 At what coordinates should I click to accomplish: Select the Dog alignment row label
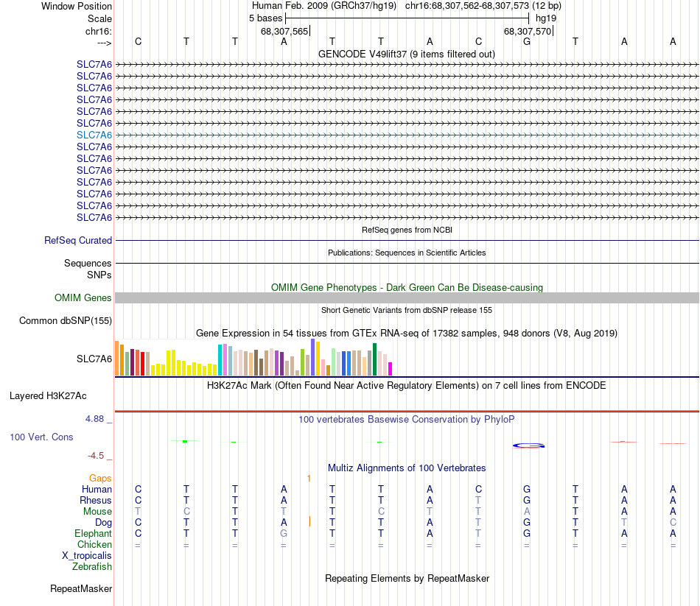coord(103,523)
